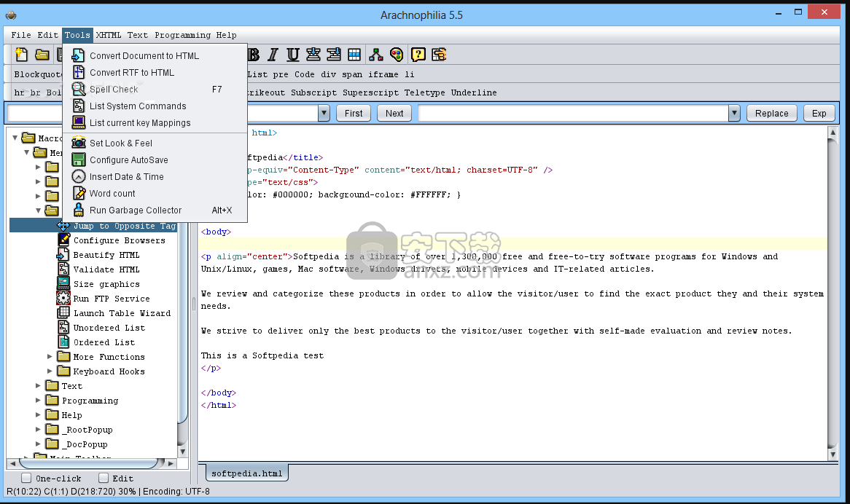
Task: Click the Size graphics icon in tree
Action: click(x=63, y=283)
